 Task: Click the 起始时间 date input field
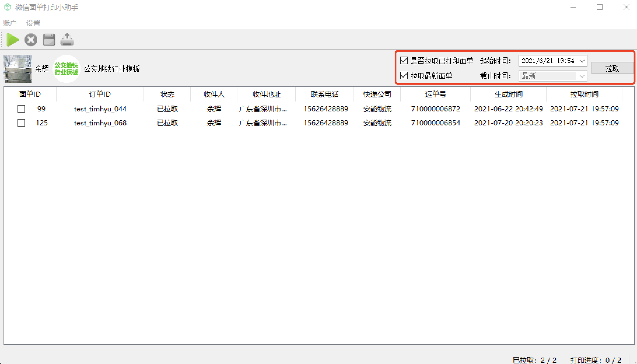(547, 61)
